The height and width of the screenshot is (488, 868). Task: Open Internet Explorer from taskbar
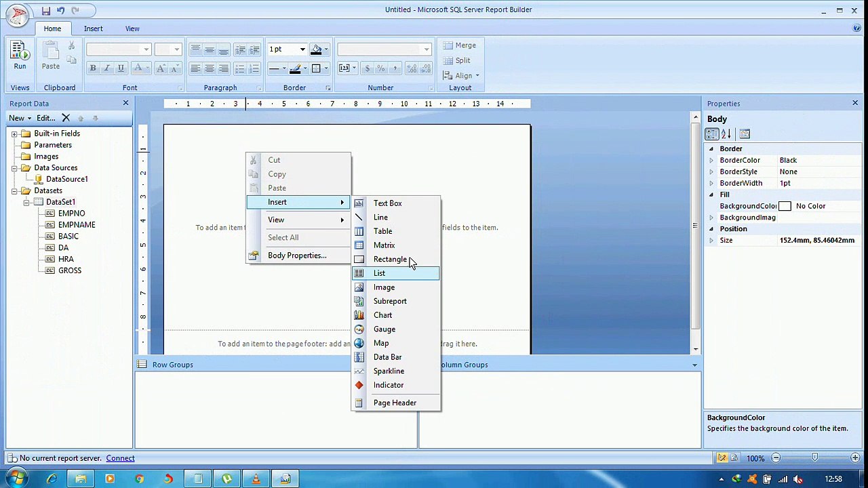(52, 479)
